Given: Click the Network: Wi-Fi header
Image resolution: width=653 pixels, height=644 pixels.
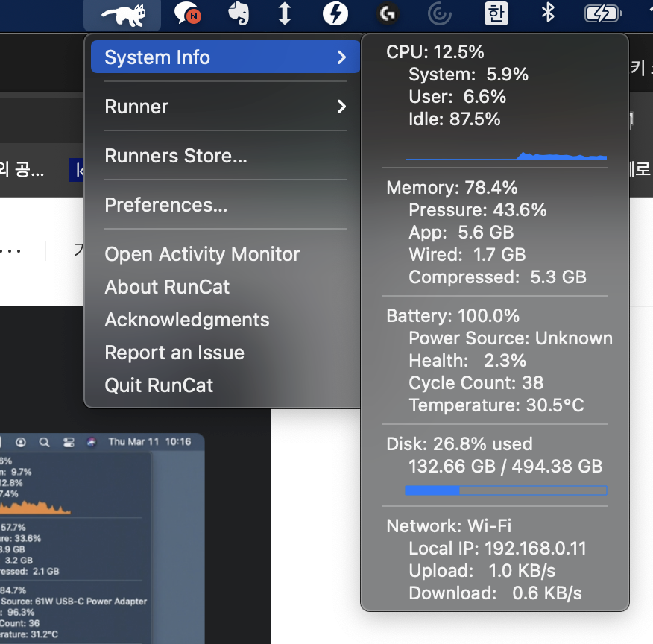Looking at the screenshot, I should pyautogui.click(x=449, y=526).
